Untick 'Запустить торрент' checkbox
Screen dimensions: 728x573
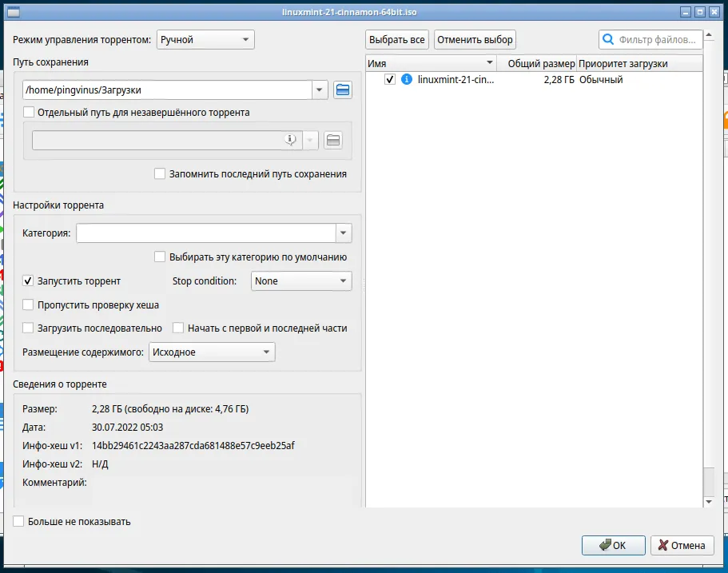(x=28, y=281)
